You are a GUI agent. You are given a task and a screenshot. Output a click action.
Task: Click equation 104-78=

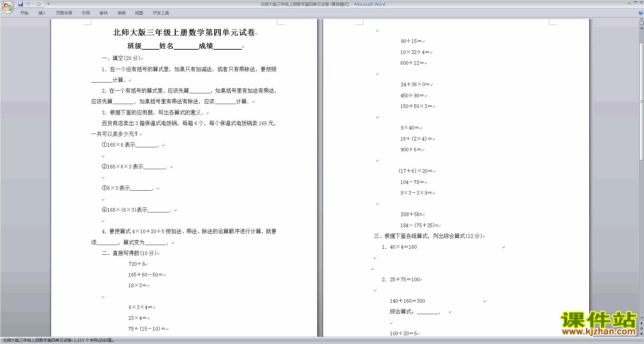click(412, 182)
